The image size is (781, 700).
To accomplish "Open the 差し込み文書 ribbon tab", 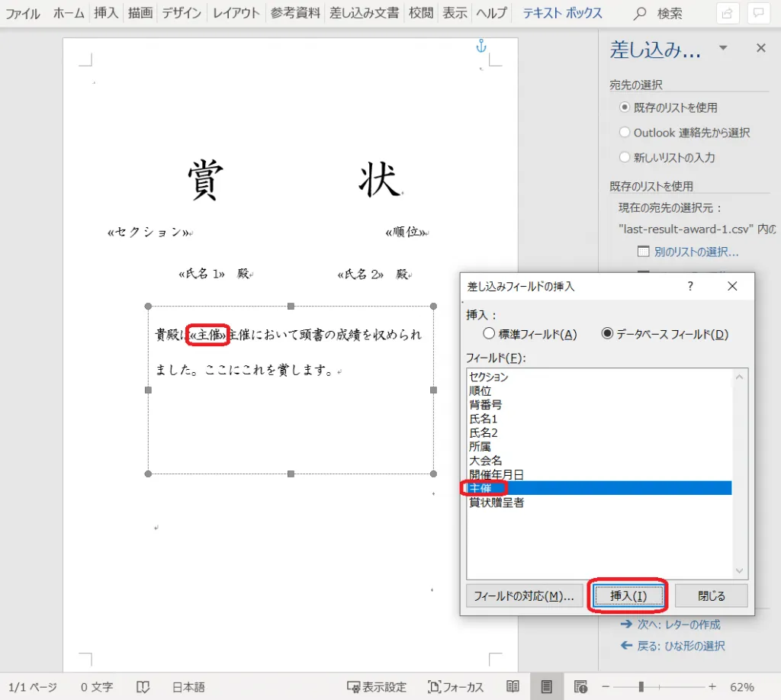I will tap(364, 13).
